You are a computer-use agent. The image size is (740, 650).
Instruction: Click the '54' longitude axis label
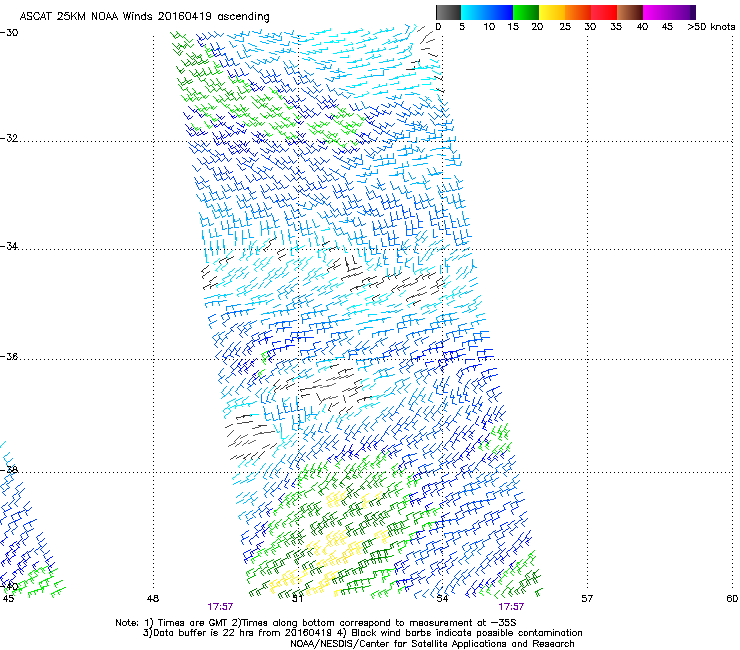[x=442, y=599]
